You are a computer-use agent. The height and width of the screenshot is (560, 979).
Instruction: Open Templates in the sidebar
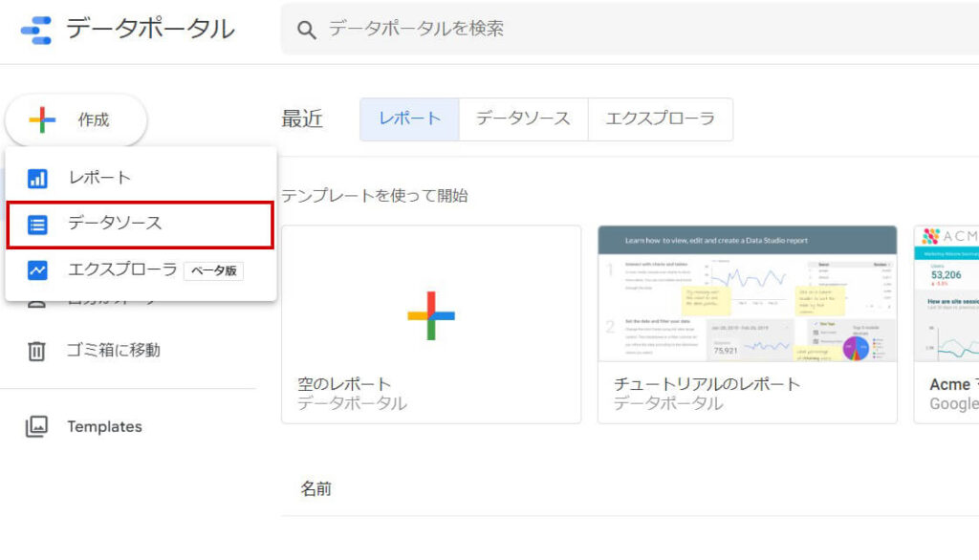tap(104, 427)
